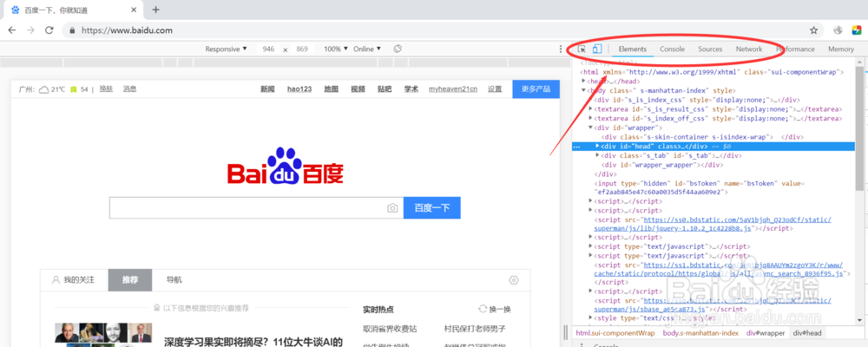Collapse the body s-manhattan-index node

(x=583, y=90)
